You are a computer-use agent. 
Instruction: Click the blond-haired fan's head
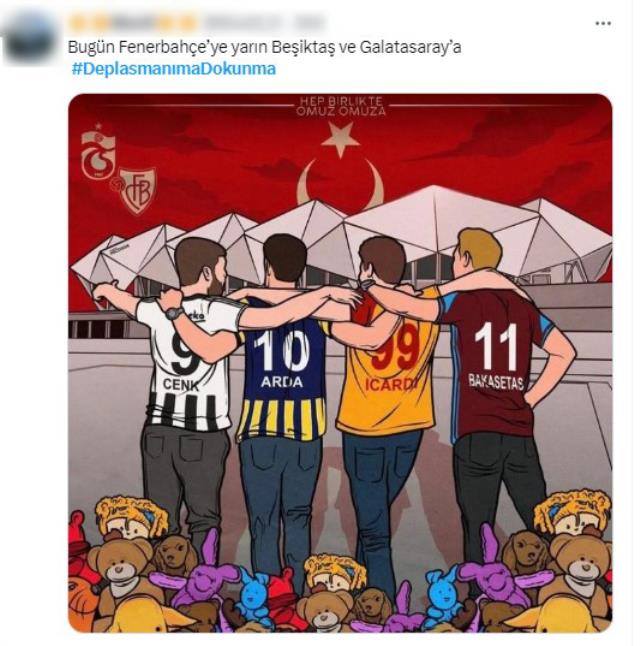[479, 251]
